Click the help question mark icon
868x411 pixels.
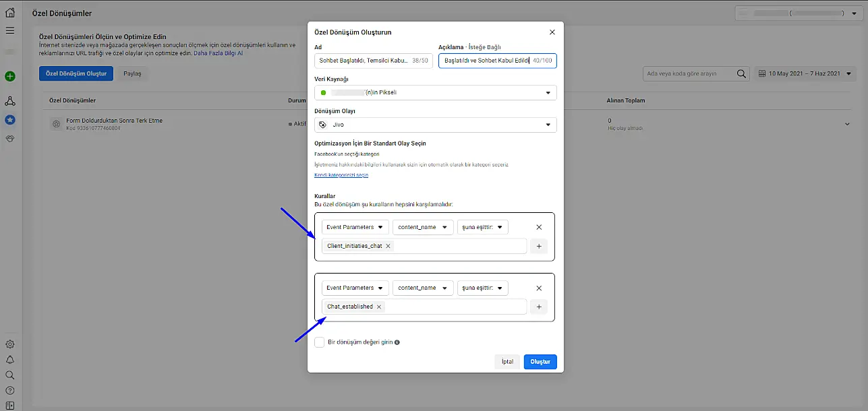coord(9,390)
